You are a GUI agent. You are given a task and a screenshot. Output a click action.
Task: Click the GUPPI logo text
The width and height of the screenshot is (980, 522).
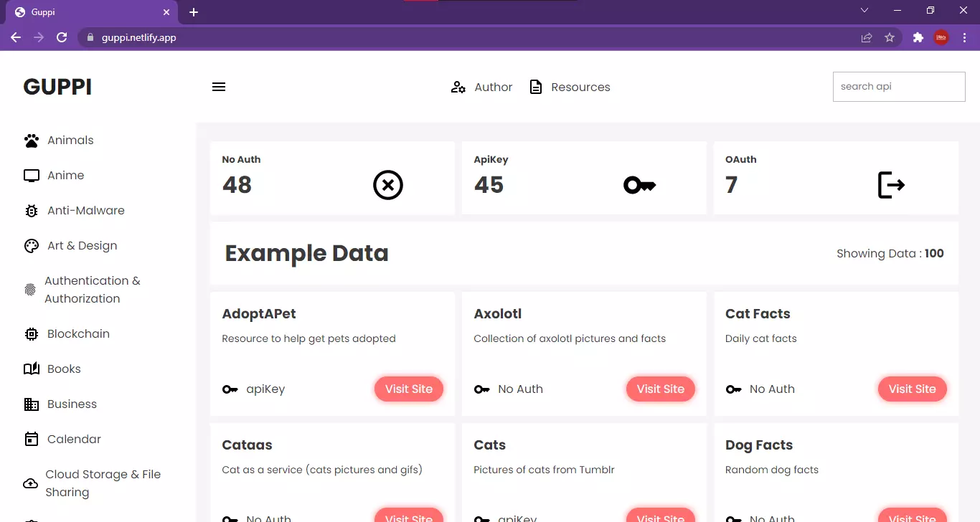(57, 87)
